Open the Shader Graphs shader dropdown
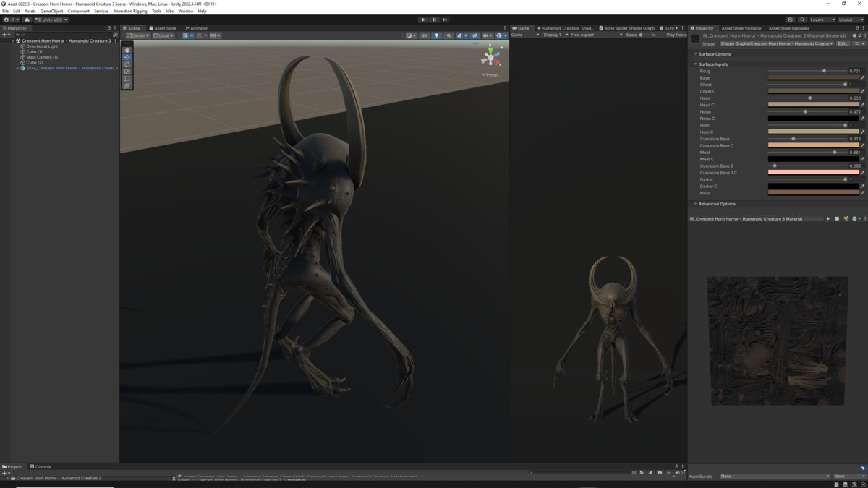The width and height of the screenshot is (868, 488). 776,43
